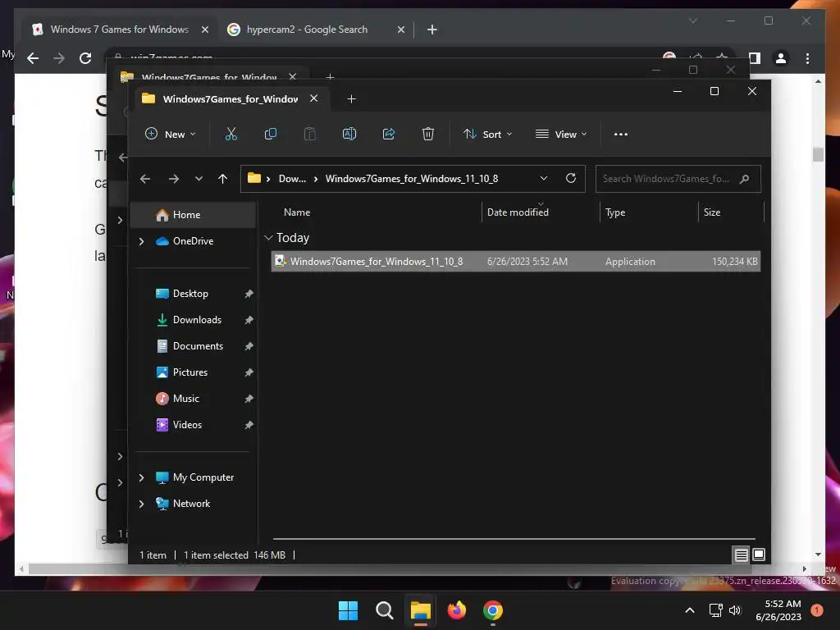This screenshot has width=840, height=630.
Task: Expand My Computer tree node
Action: tap(141, 477)
